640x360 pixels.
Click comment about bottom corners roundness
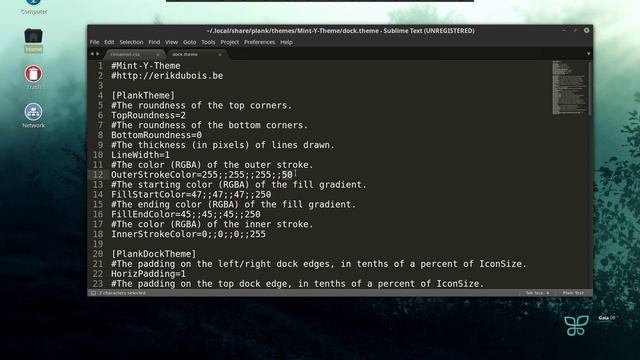pyautogui.click(x=210, y=125)
